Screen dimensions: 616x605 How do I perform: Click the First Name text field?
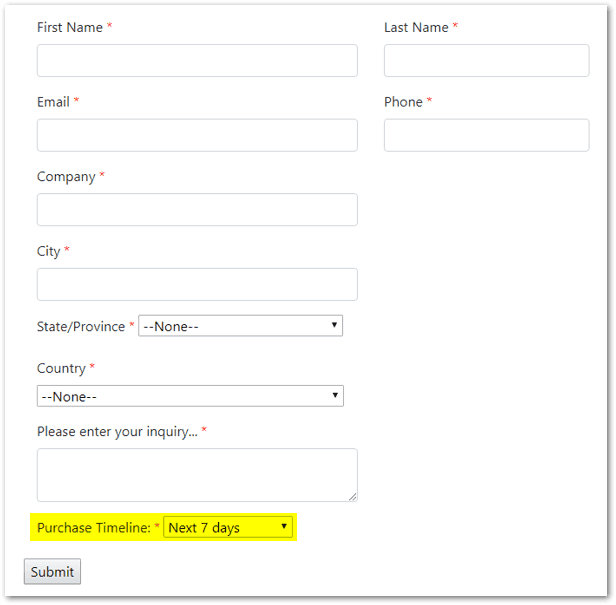[197, 61]
